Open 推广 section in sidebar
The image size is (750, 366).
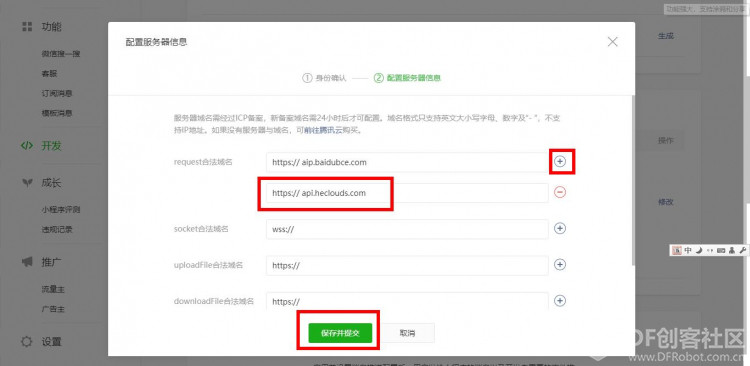coord(52,262)
